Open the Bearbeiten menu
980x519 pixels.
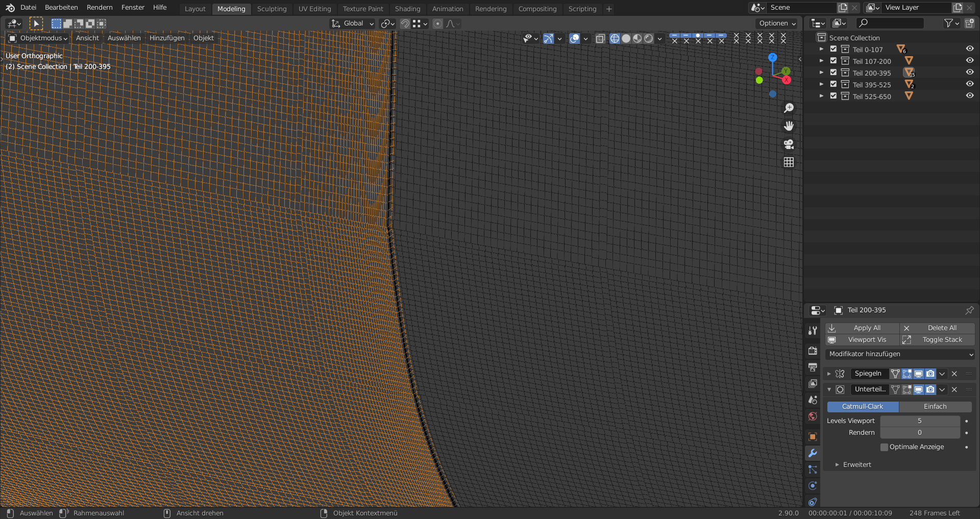point(61,8)
